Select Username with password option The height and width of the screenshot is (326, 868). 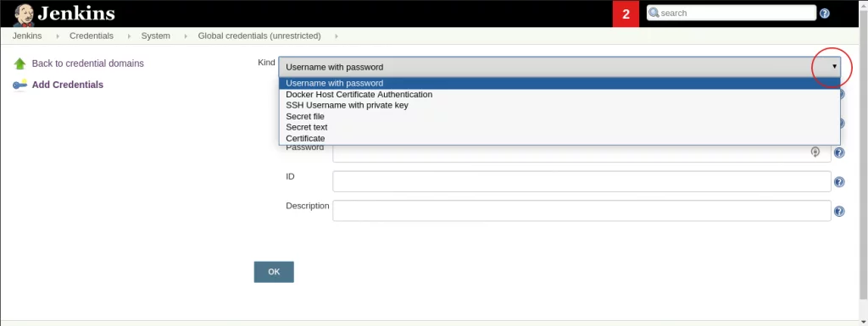coord(559,84)
